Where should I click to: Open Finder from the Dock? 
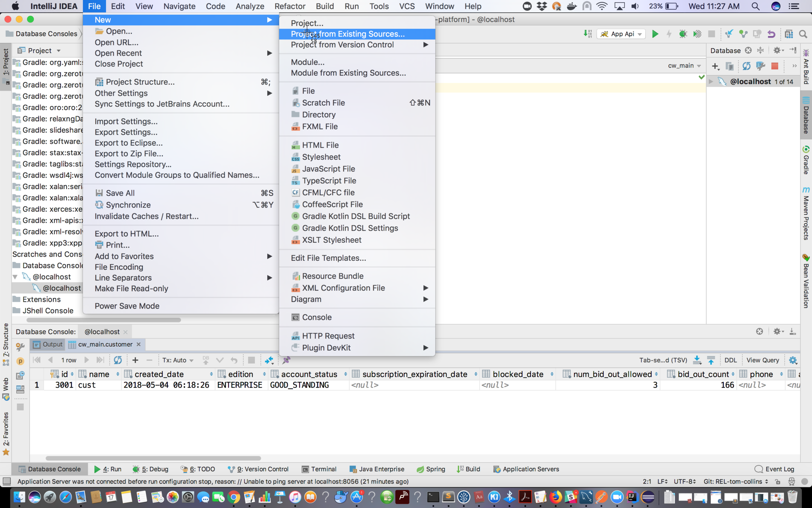(19, 497)
